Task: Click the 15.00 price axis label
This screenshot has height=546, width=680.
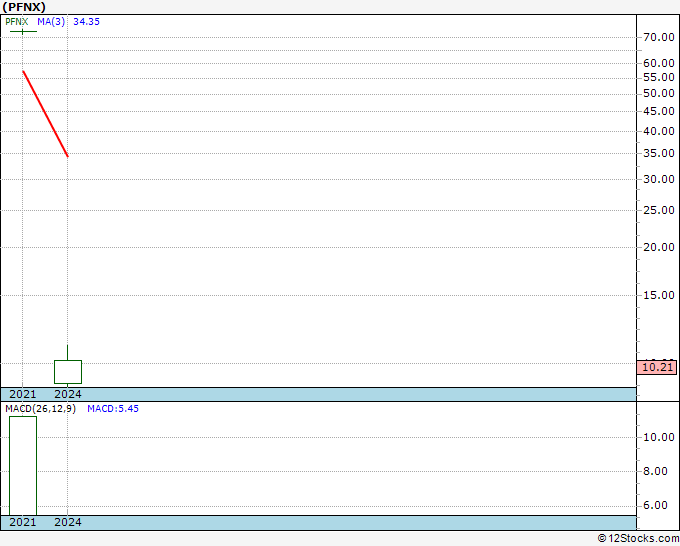Action: point(659,295)
